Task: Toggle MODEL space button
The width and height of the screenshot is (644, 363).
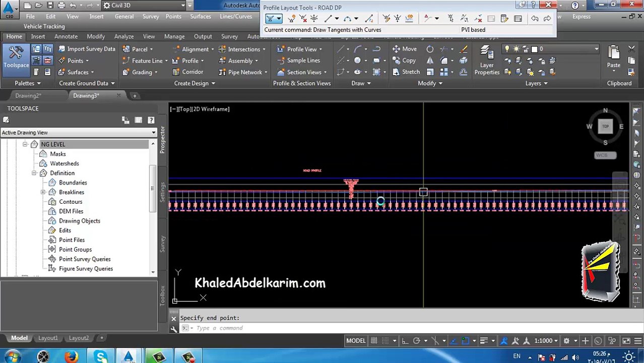Action: pyautogui.click(x=355, y=341)
